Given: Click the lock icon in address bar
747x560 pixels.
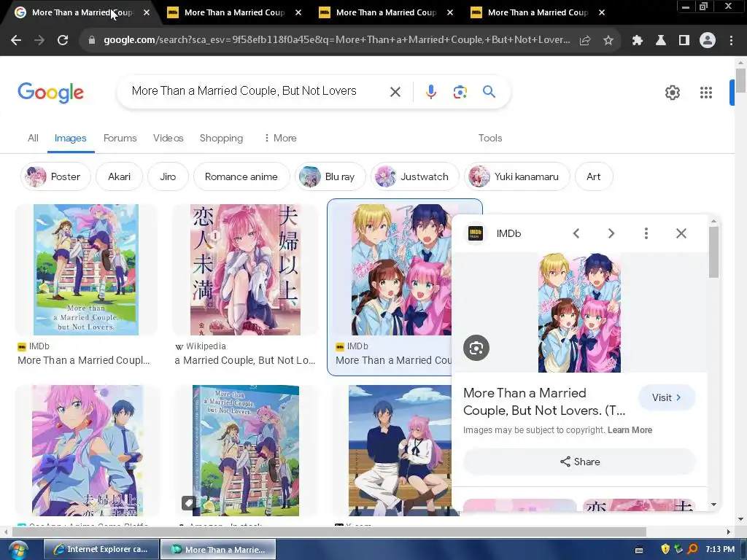Looking at the screenshot, I should click(91, 41).
